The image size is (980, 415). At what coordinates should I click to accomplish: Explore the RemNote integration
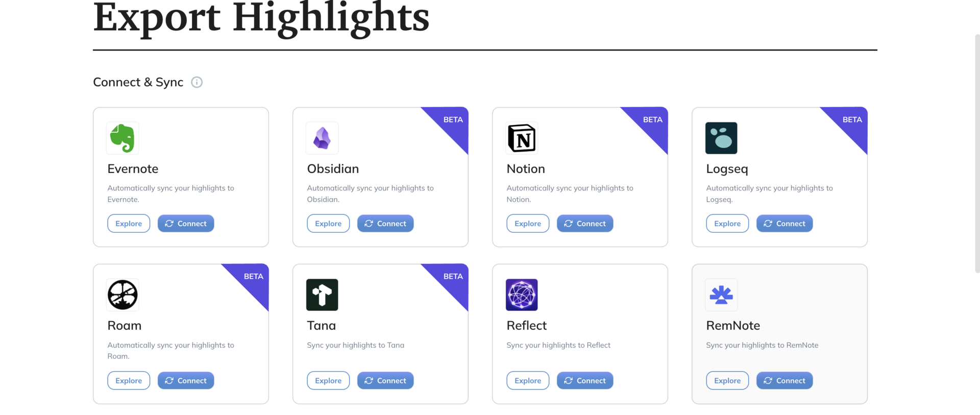coord(727,380)
